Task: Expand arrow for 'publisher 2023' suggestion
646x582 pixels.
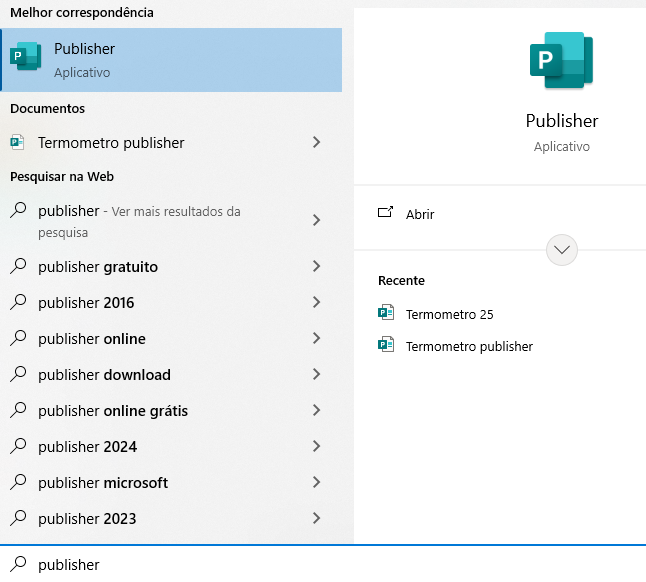Action: click(x=316, y=518)
